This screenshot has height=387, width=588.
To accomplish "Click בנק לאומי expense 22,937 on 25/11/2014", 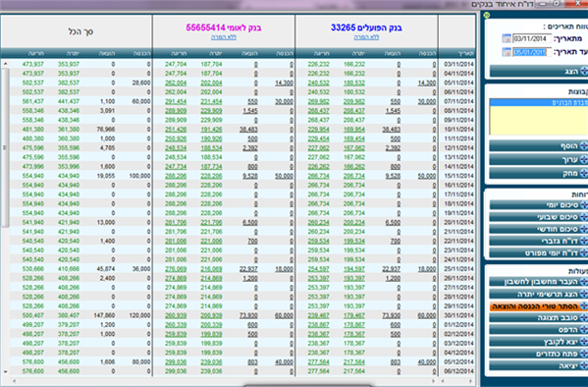I will tap(248, 269).
